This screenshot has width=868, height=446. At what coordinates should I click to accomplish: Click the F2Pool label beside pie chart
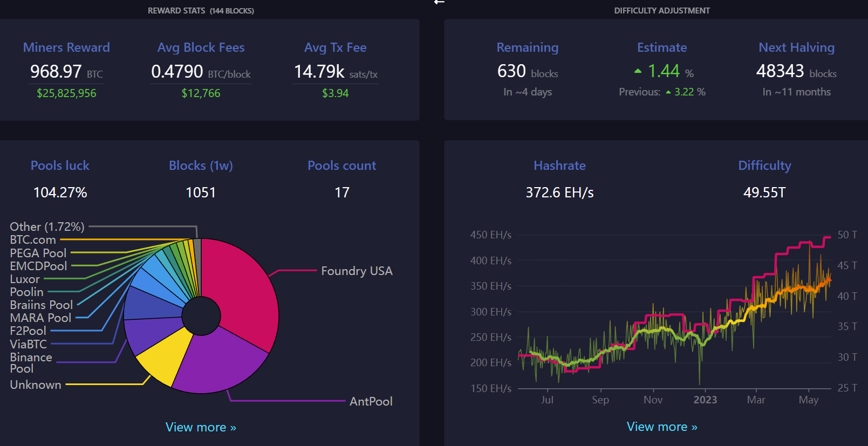point(28,331)
